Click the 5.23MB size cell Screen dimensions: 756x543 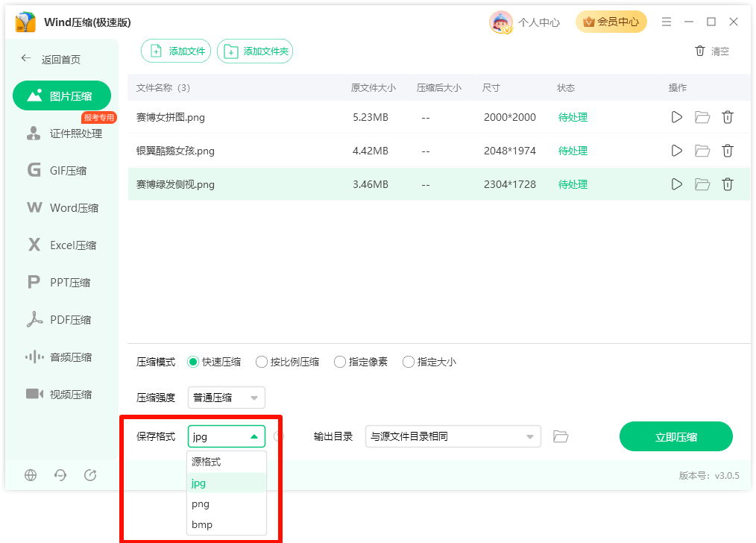pyautogui.click(x=371, y=117)
